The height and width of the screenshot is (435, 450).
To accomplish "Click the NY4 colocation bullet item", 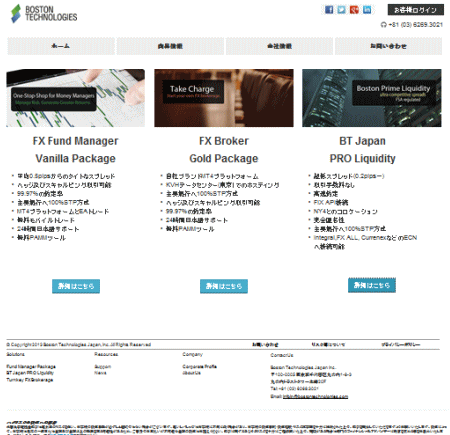I will coord(345,211).
